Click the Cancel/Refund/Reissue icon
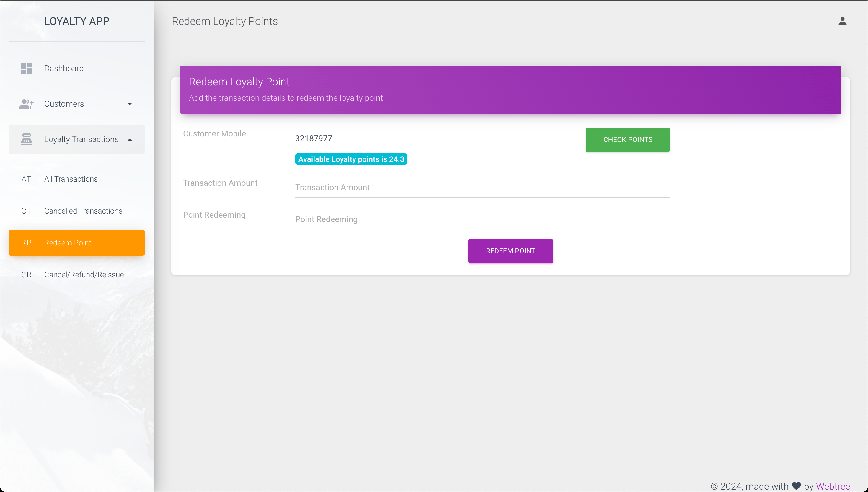 (x=26, y=274)
